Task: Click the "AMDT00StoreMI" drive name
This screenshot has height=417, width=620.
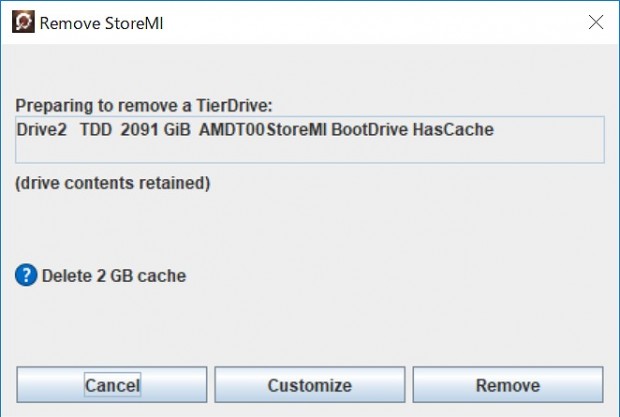Action: [263, 130]
